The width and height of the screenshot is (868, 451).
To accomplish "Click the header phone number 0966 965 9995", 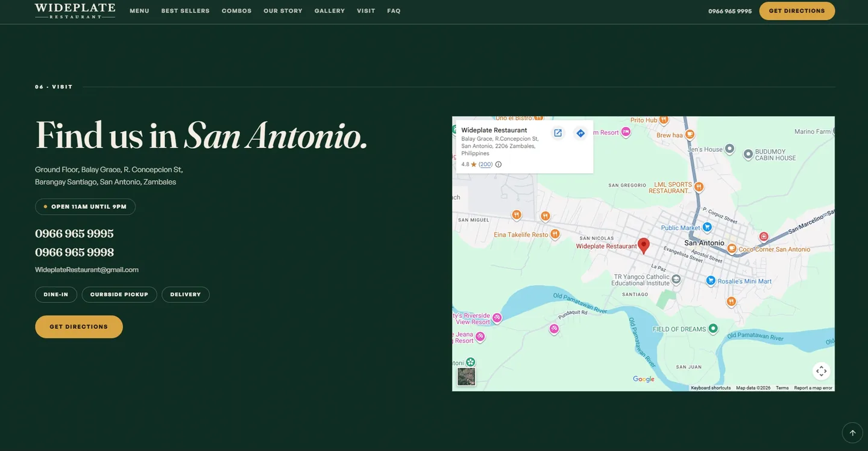I will point(730,11).
